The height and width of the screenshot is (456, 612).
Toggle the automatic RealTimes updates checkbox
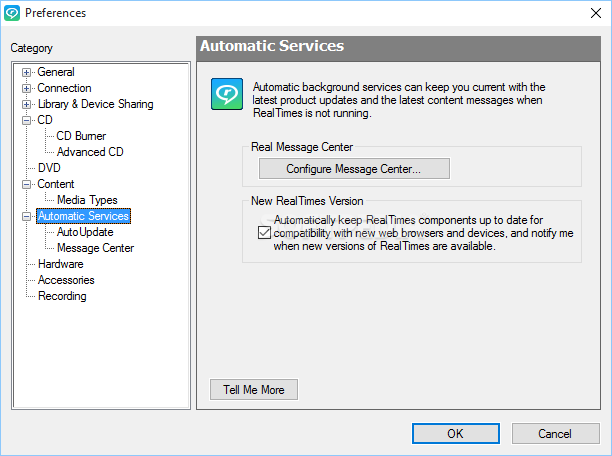(x=264, y=233)
